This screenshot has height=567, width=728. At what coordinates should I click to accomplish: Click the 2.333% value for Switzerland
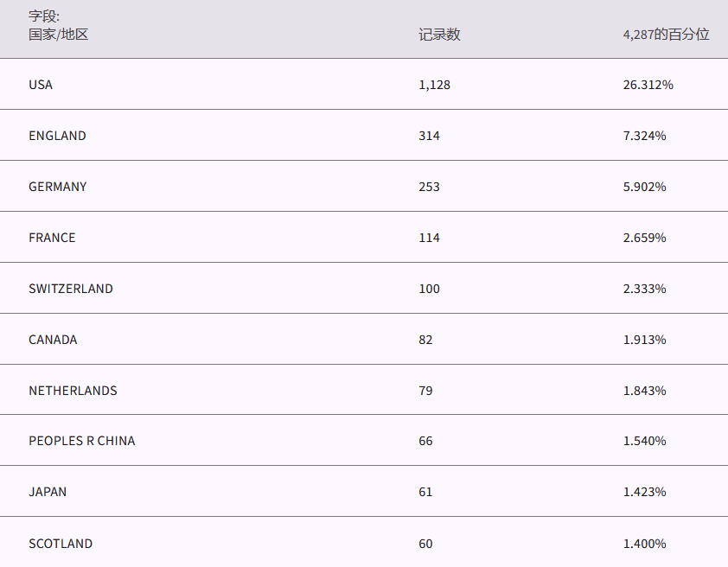(x=644, y=289)
